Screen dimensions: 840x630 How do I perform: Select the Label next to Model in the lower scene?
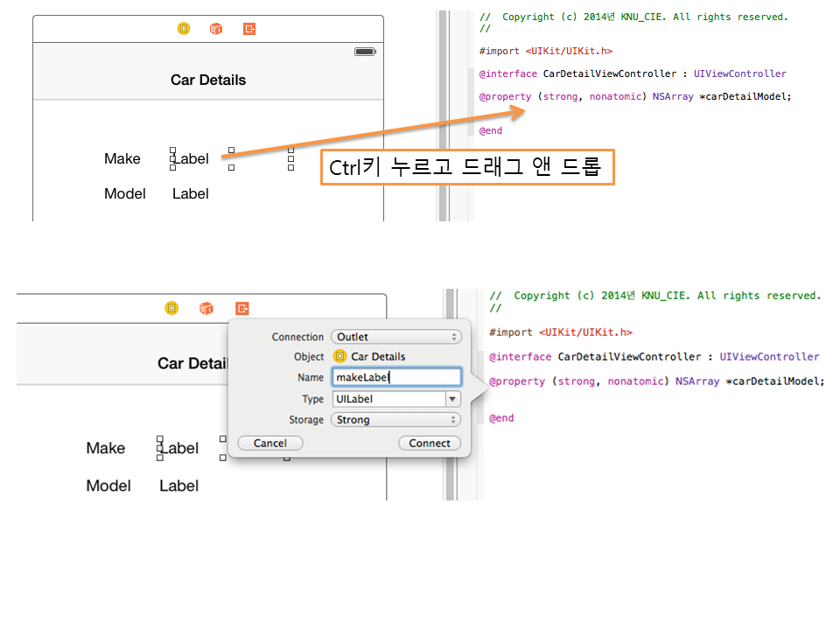(178, 486)
